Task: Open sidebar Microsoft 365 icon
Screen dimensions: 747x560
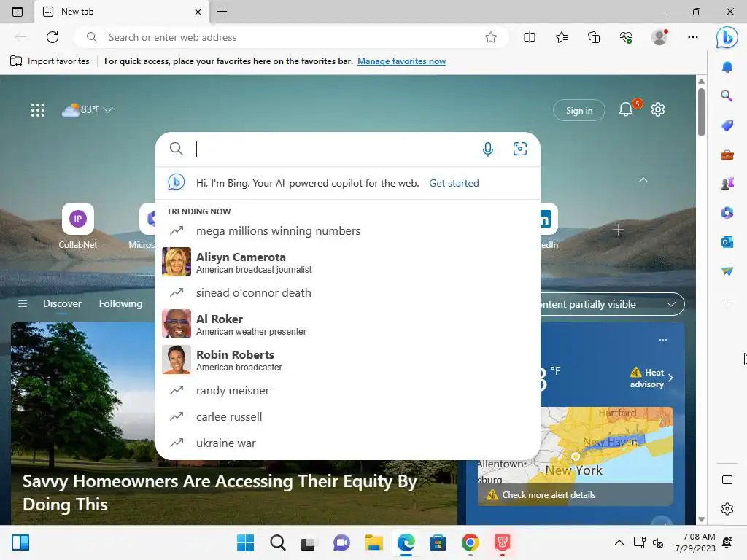Action: click(x=727, y=212)
